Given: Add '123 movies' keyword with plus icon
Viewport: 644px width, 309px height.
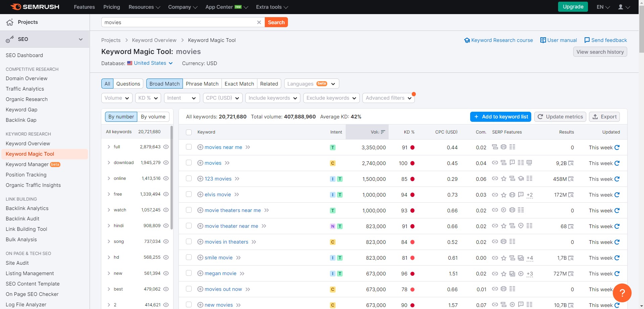Looking at the screenshot, I should click(x=200, y=179).
